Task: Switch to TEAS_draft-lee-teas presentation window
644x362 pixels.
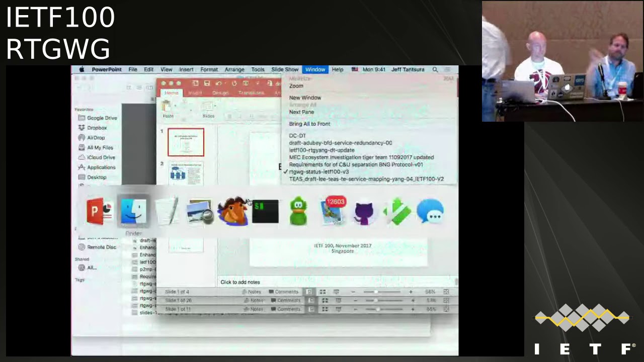Action: [366, 179]
